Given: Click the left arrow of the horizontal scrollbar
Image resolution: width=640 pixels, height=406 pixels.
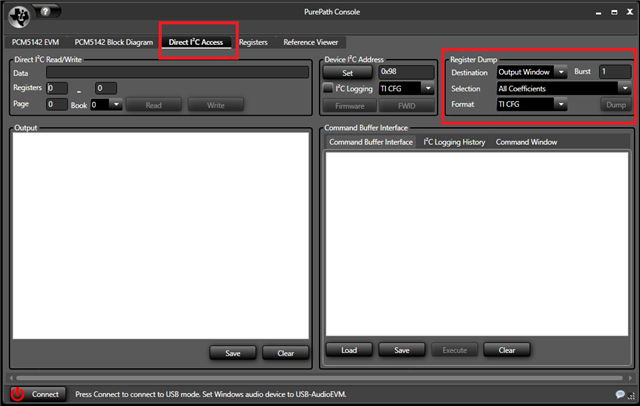Looking at the screenshot, I should tap(11, 378).
